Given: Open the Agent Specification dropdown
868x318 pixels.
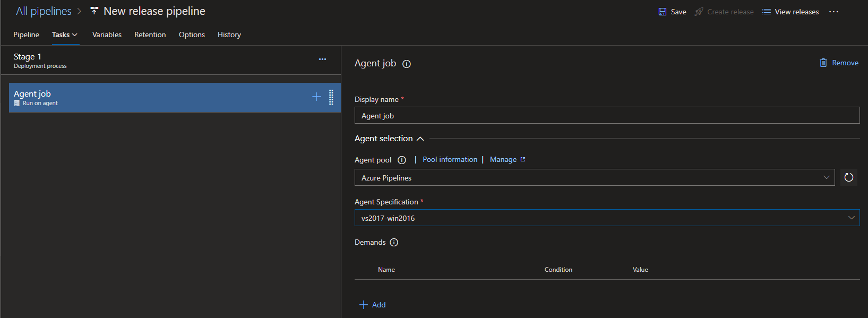Looking at the screenshot, I should pos(606,218).
